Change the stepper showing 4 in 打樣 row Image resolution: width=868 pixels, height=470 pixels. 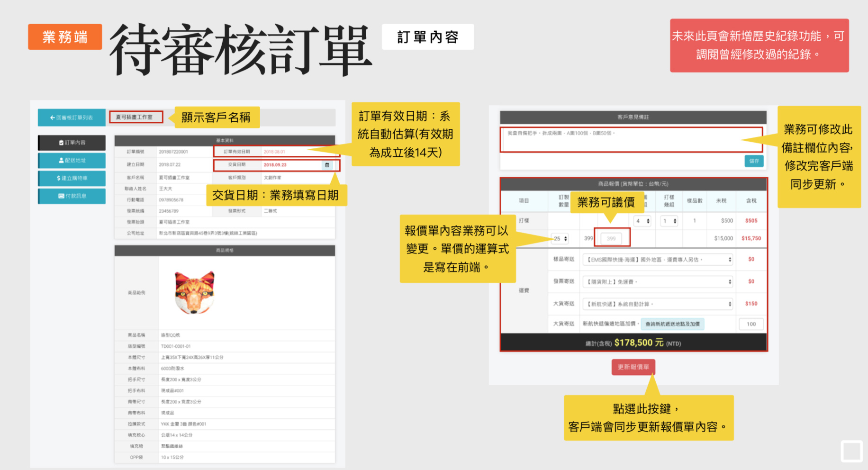pos(642,221)
